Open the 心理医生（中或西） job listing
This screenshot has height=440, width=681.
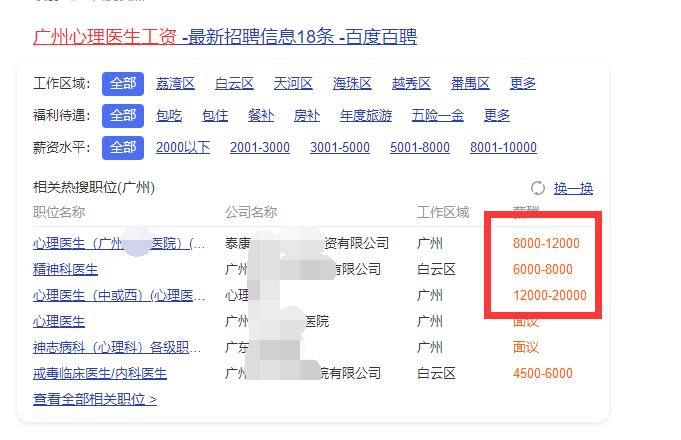pos(119,295)
